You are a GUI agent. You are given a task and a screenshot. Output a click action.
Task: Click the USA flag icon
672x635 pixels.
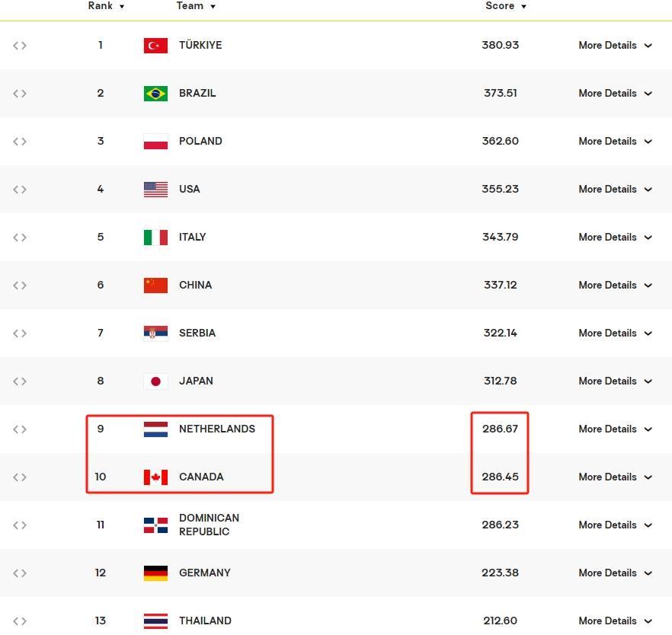click(x=155, y=190)
